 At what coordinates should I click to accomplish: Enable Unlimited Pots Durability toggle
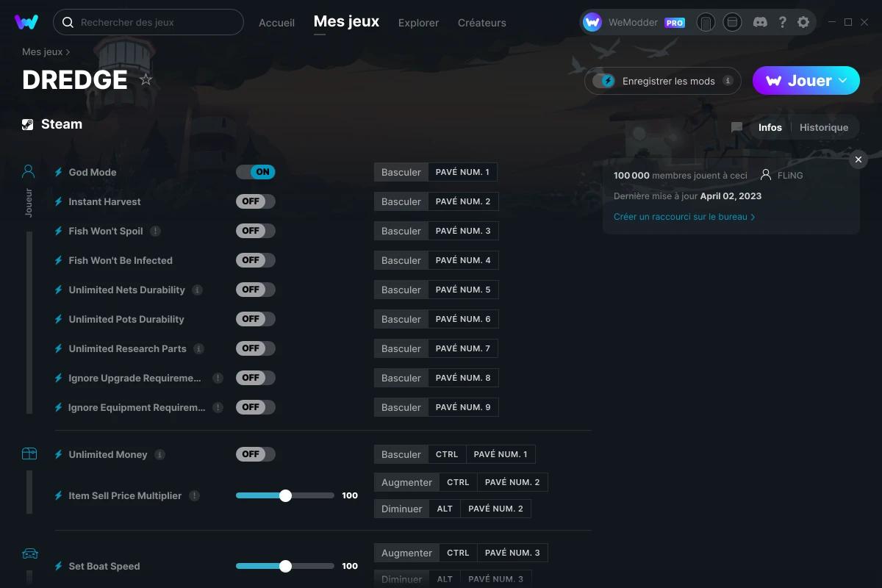(256, 319)
